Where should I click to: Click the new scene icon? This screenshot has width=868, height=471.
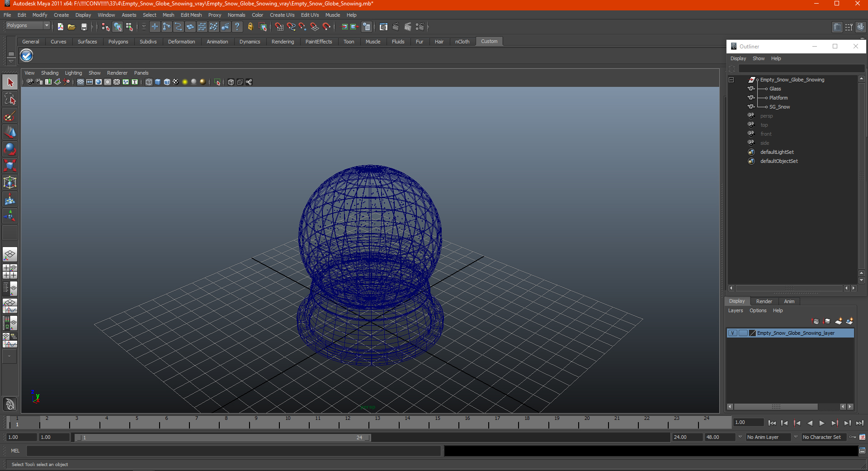60,27
